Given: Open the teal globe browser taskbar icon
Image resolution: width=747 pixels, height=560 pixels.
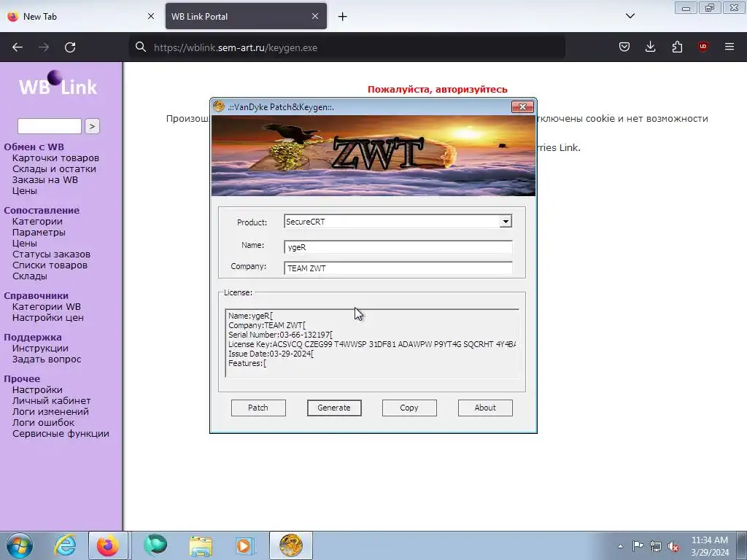Looking at the screenshot, I should (155, 545).
